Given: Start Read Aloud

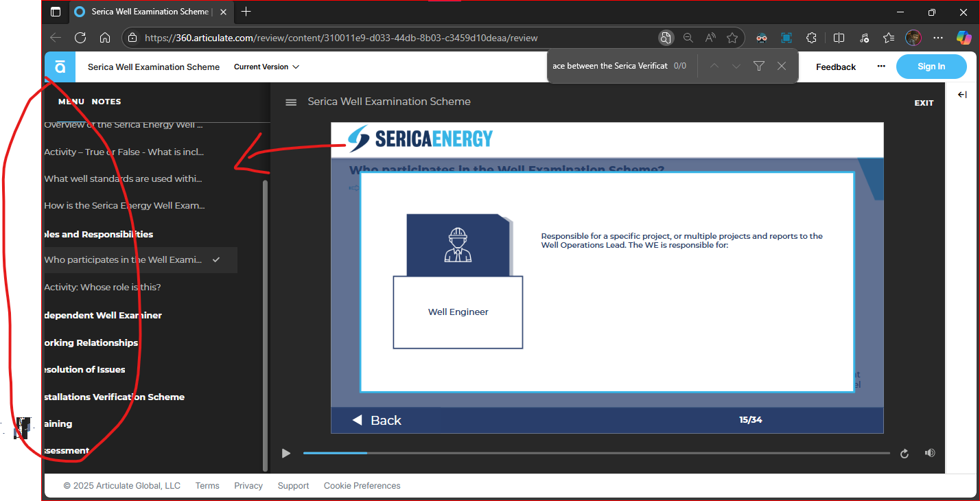Looking at the screenshot, I should click(x=710, y=38).
